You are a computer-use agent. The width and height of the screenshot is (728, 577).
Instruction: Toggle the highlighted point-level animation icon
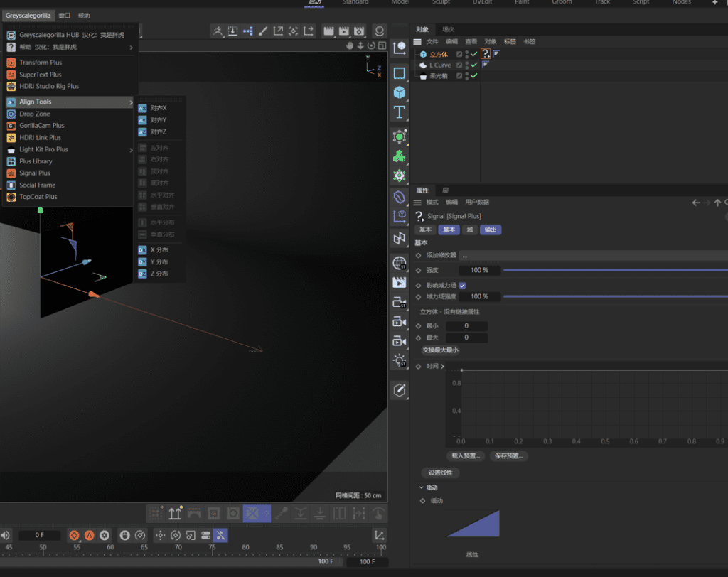click(x=221, y=535)
